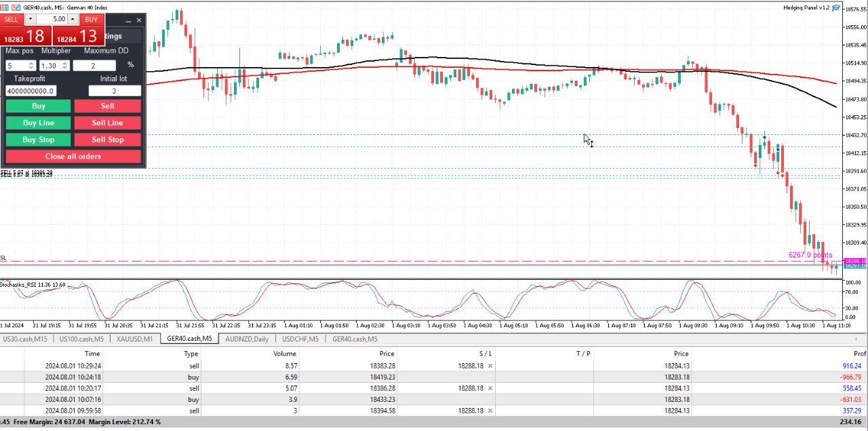Remove stop loss on 3 lot sell order

[x=490, y=411]
